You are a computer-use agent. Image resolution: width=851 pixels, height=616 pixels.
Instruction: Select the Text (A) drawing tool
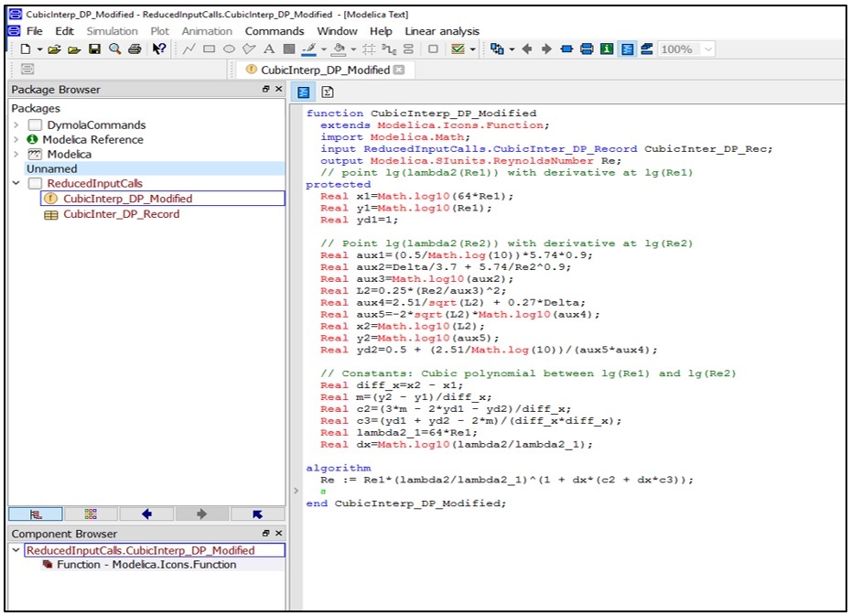(x=269, y=49)
